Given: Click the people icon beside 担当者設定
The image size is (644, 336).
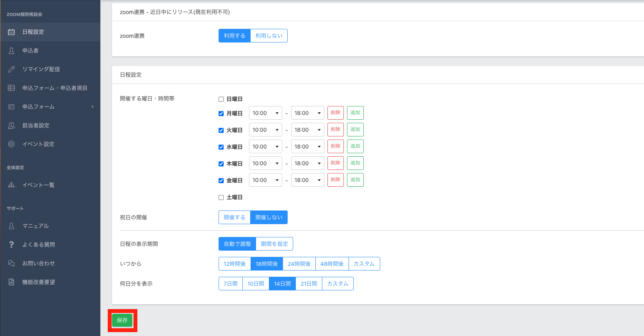Looking at the screenshot, I should coord(11,126).
